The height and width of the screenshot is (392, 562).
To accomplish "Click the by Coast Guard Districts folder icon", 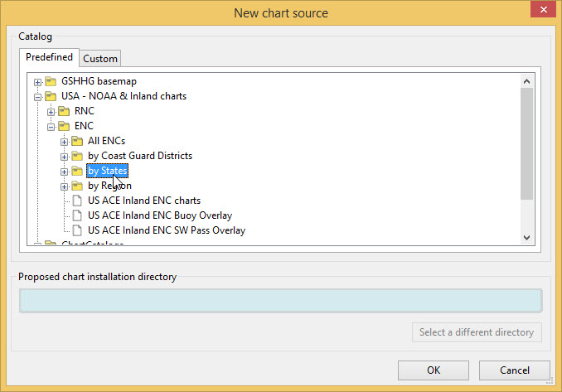I will click(x=78, y=156).
